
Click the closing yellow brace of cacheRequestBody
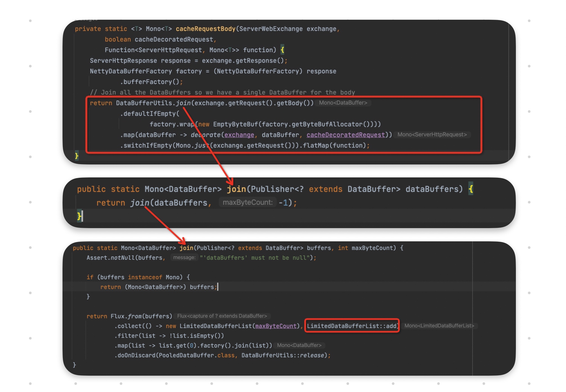pyautogui.click(x=77, y=156)
